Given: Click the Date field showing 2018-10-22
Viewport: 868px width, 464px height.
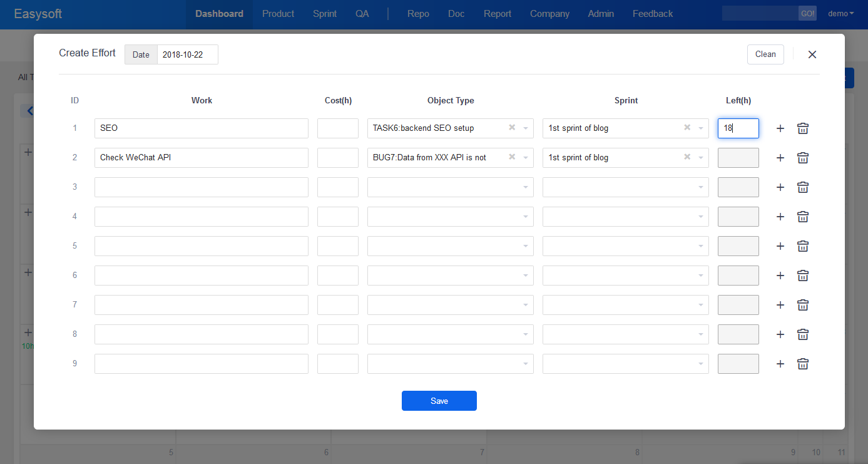Looking at the screenshot, I should [187, 54].
